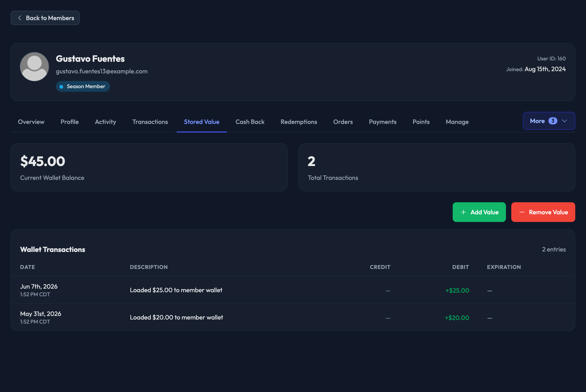Click the name Gustavo Fuentes
The image size is (586, 392).
90,59
